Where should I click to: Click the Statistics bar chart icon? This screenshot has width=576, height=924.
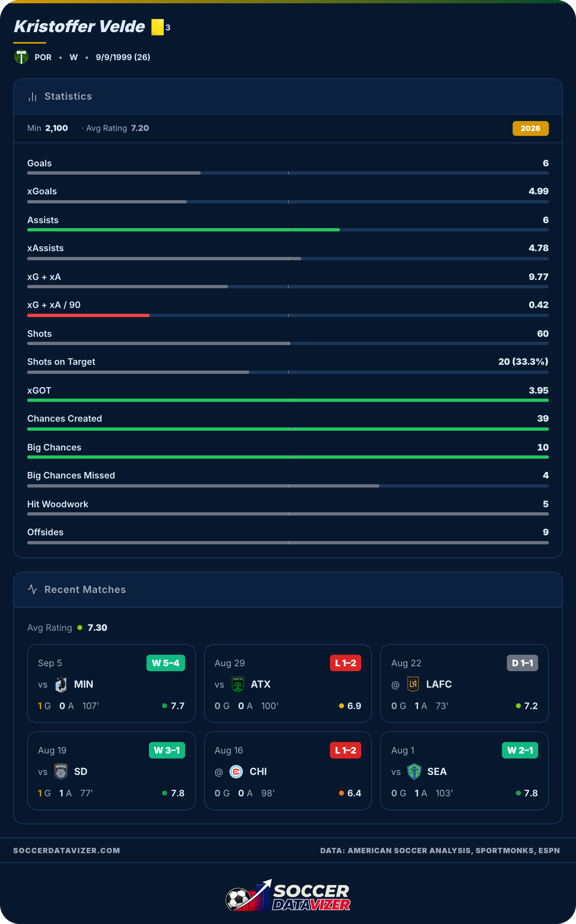[x=33, y=97]
